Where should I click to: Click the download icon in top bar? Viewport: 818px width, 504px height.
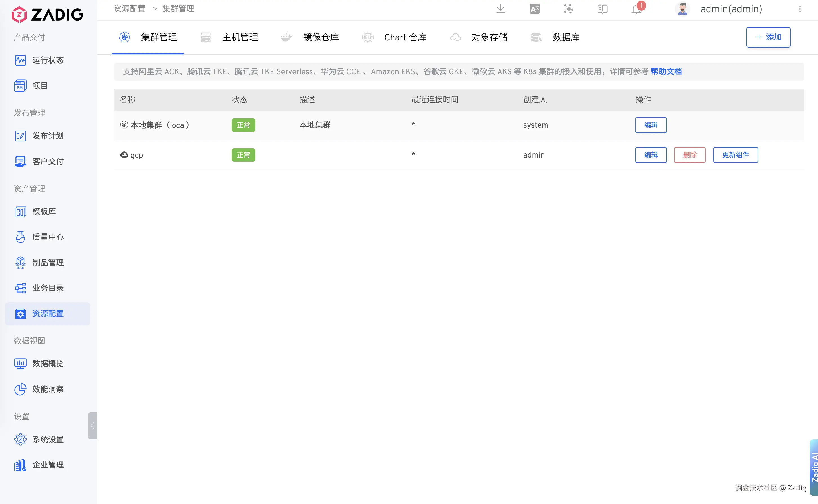pos(500,9)
